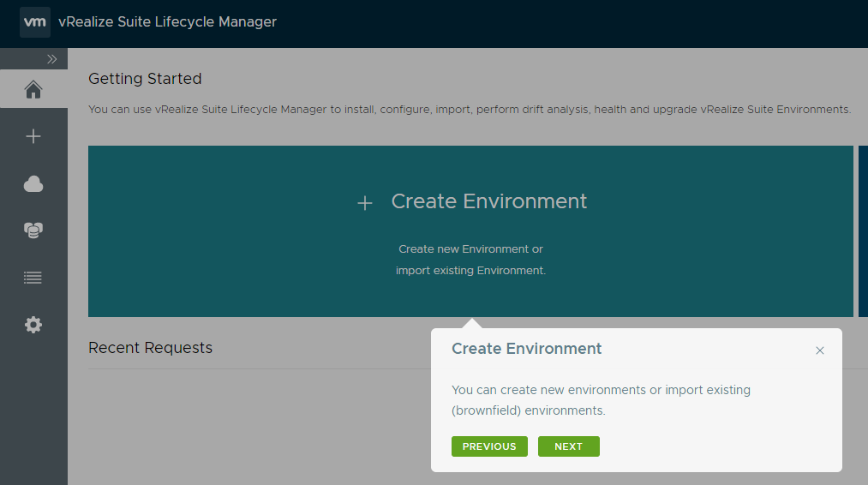Select the Create Environment card title
Viewport: 868px width, 485px height.
pyautogui.click(x=488, y=201)
